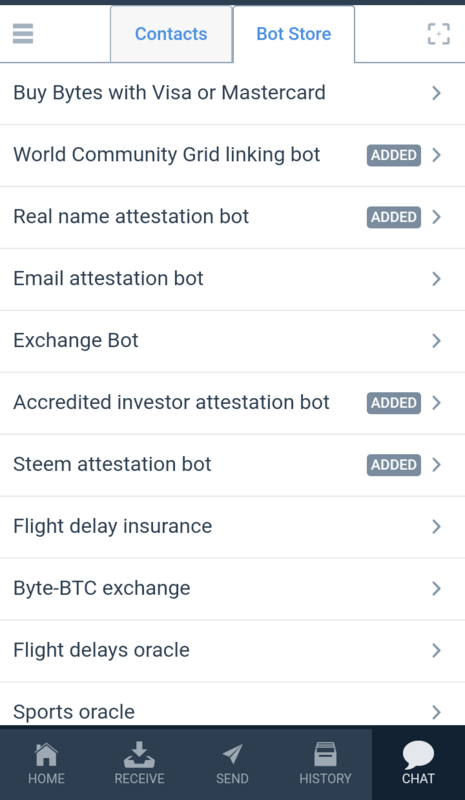Image resolution: width=465 pixels, height=800 pixels.
Task: Open Accredited investor attestation bot
Action: click(232, 403)
